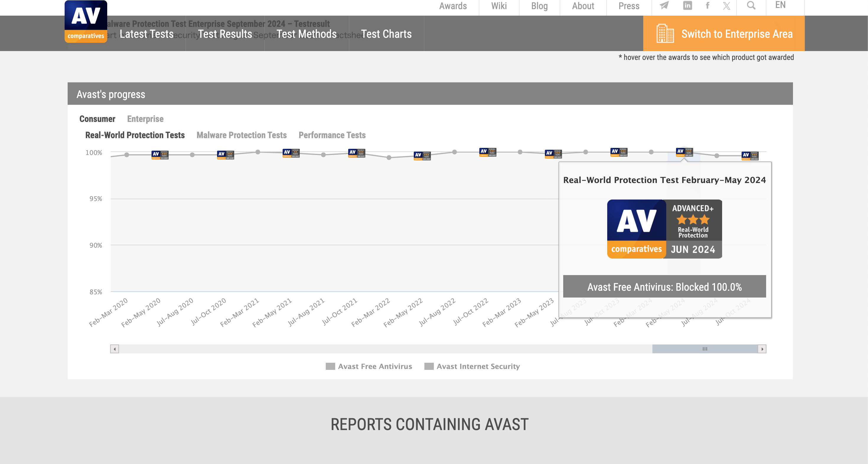Click the Jul-Aug 2021 data point on the chart
This screenshot has width=868, height=464.
(x=323, y=155)
